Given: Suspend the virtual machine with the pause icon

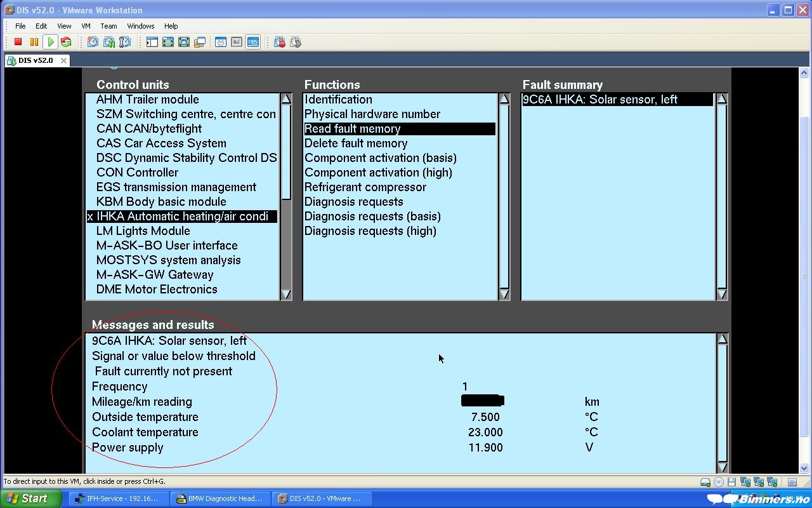Looking at the screenshot, I should (x=34, y=43).
